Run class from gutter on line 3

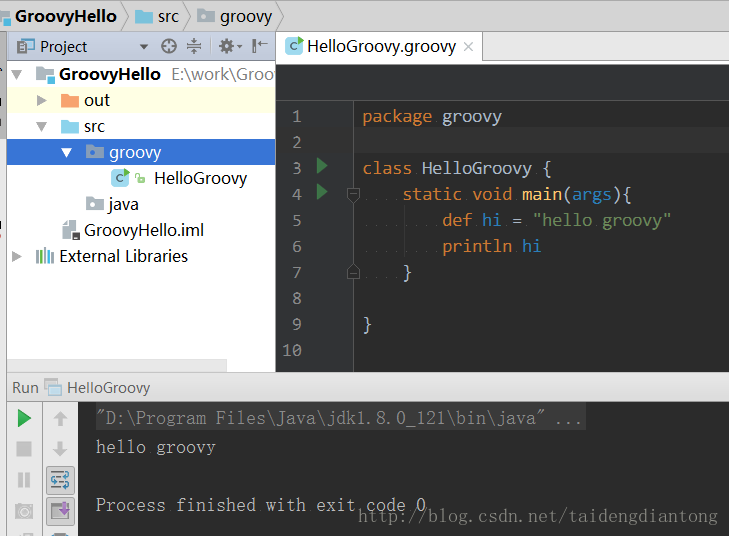point(322,166)
